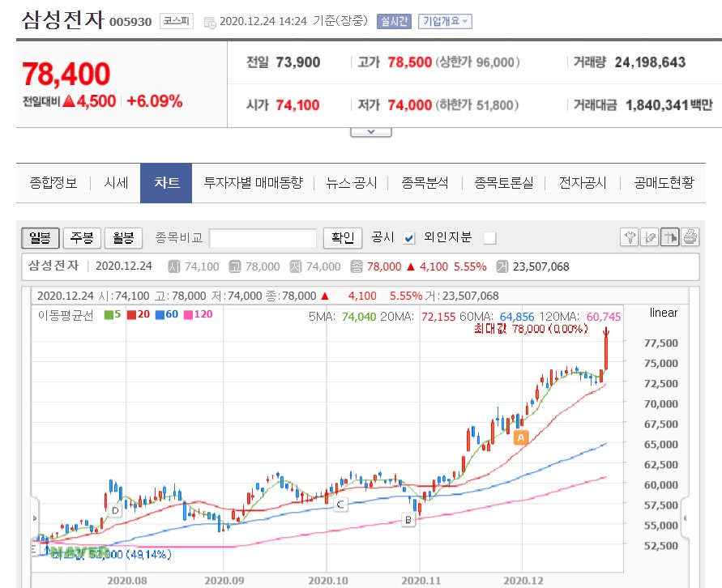722x588 pixels.
Task: Click the green 5-day moving average swatch
Action: [x=109, y=315]
